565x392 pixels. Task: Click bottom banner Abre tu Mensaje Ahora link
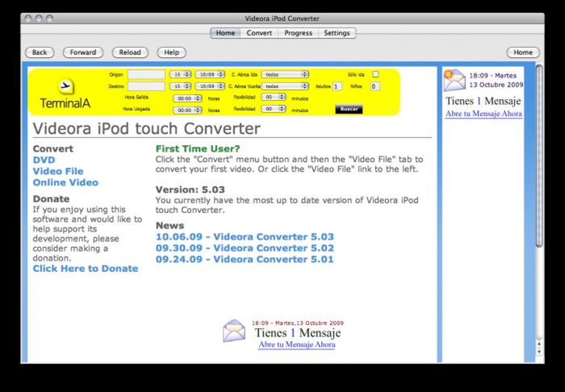point(297,344)
